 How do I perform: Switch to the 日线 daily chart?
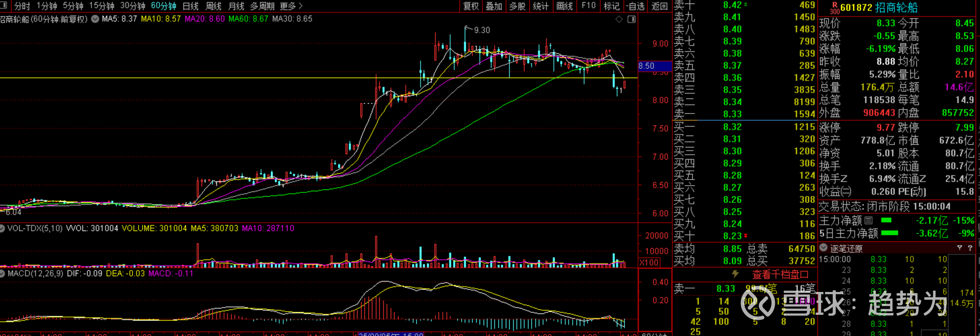191,6
